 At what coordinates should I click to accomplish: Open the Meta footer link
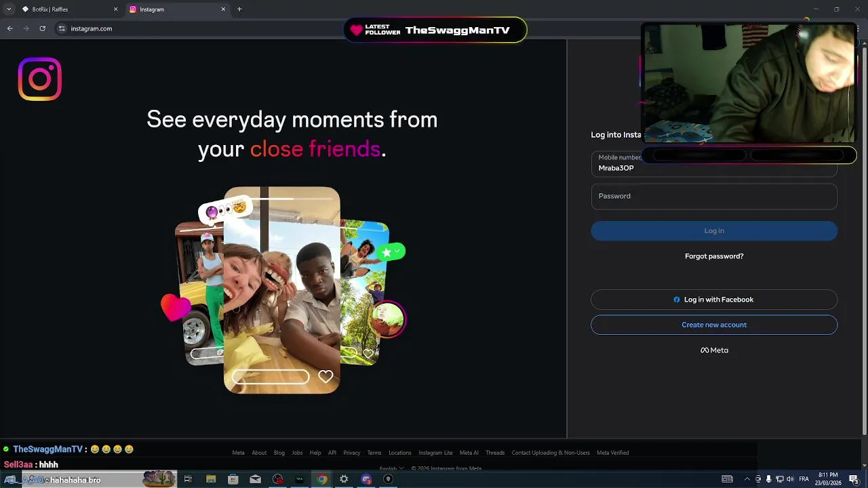tap(238, 453)
